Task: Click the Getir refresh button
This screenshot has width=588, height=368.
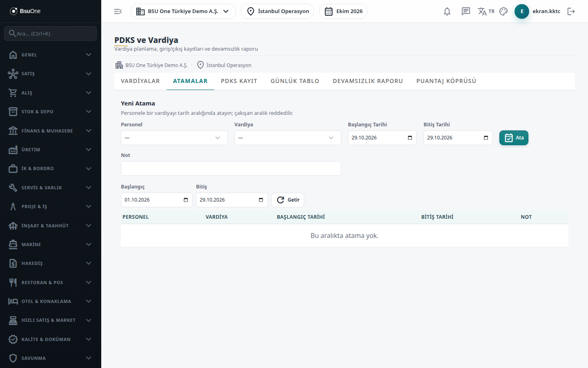Action: 288,200
